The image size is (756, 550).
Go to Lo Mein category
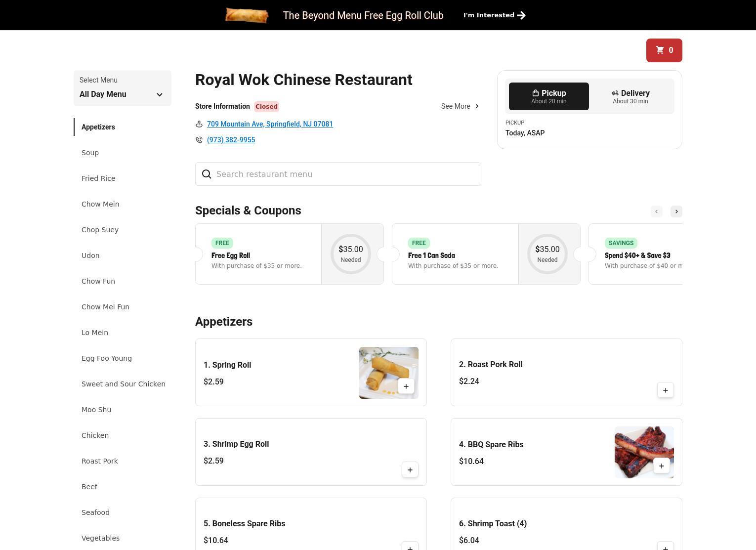point(95,333)
